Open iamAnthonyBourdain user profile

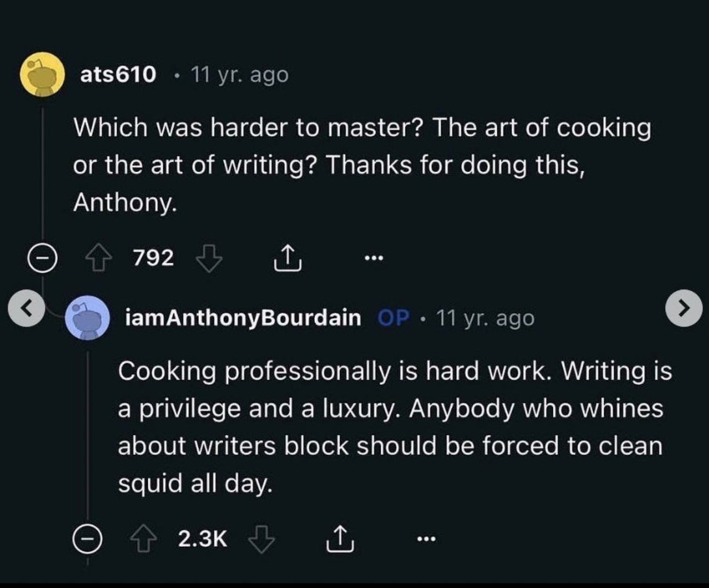pyautogui.click(x=243, y=318)
